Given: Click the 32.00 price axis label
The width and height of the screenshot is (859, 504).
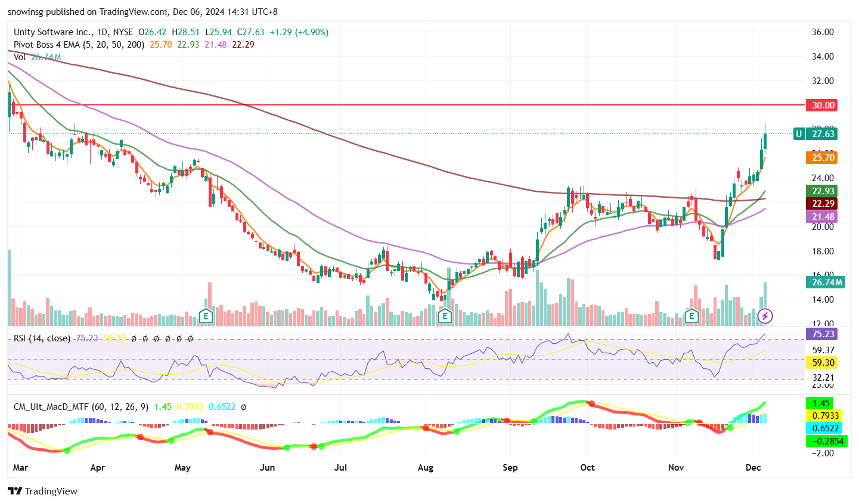Looking at the screenshot, I should click(x=823, y=81).
